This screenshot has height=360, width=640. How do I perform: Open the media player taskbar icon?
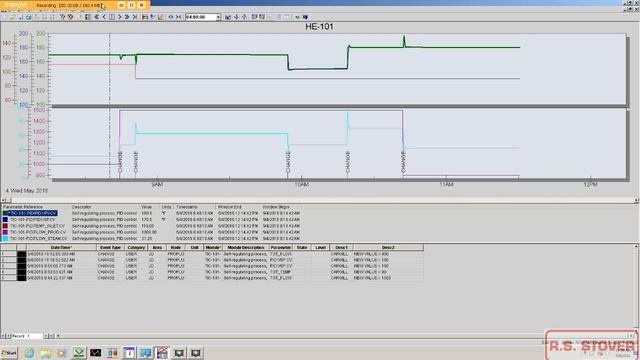pos(62,353)
